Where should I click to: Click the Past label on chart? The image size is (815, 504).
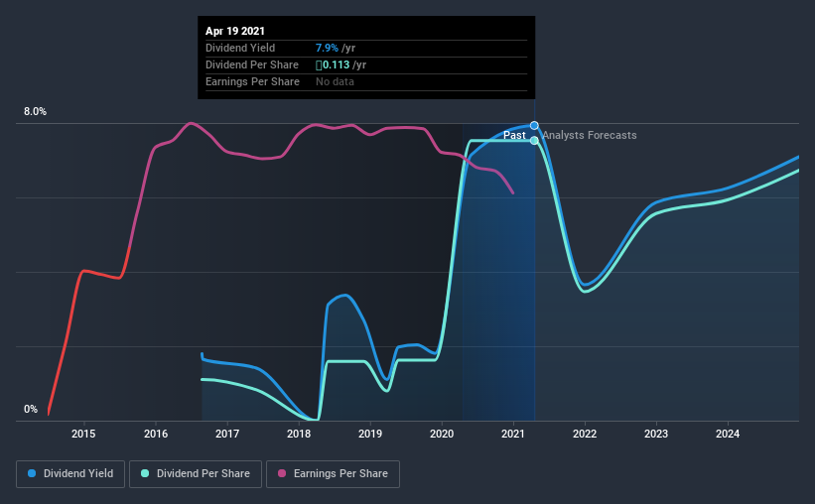pyautogui.click(x=514, y=135)
